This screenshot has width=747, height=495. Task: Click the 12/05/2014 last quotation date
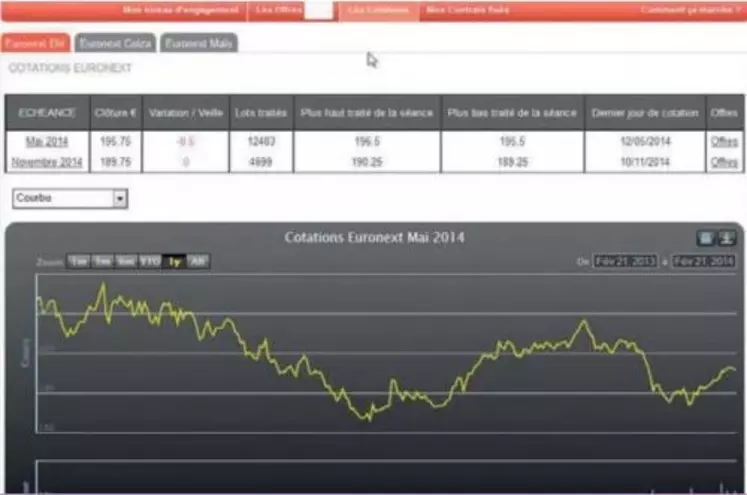[645, 141]
